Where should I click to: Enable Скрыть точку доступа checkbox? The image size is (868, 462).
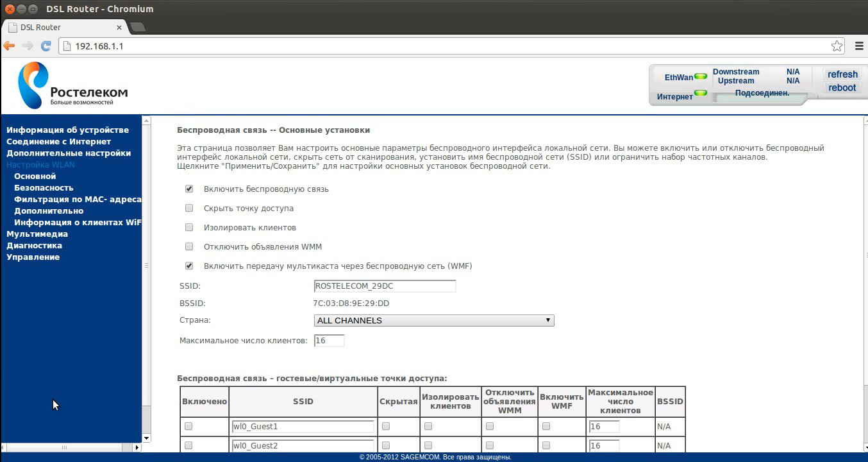[189, 208]
